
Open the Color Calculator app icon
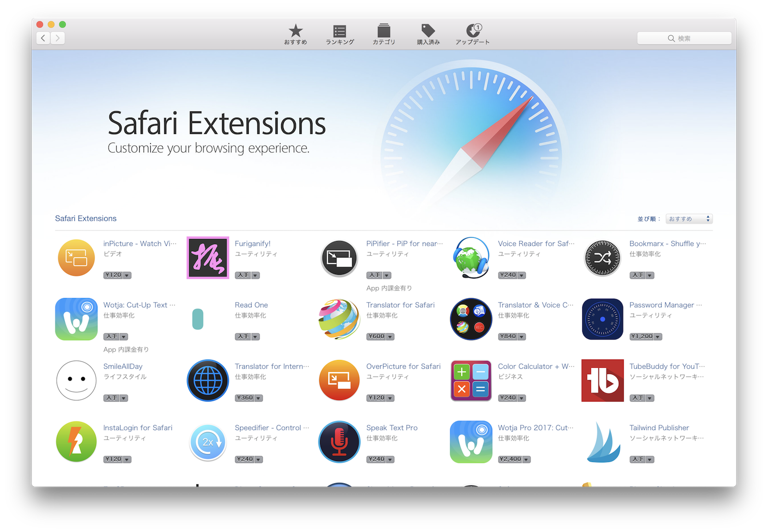471,381
